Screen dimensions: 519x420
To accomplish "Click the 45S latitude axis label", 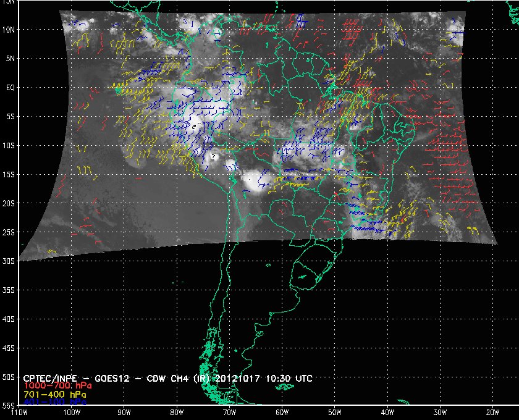I will pos(11,348).
